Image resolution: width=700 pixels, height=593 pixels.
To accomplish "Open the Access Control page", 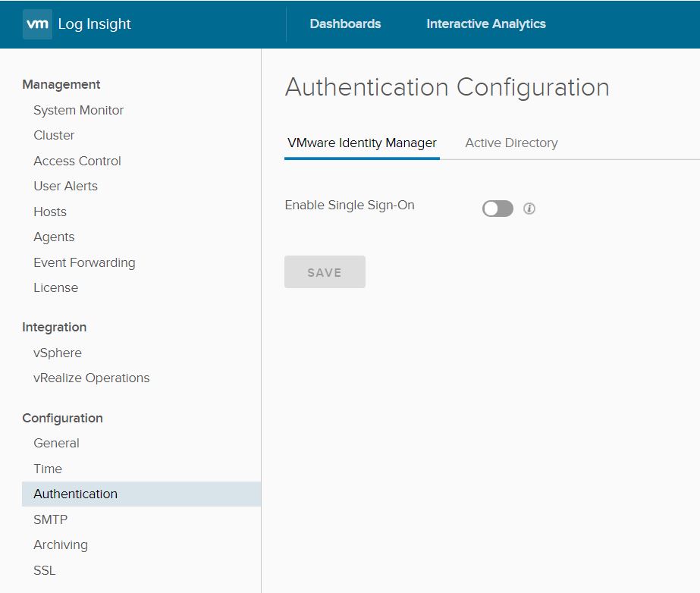I will click(77, 161).
